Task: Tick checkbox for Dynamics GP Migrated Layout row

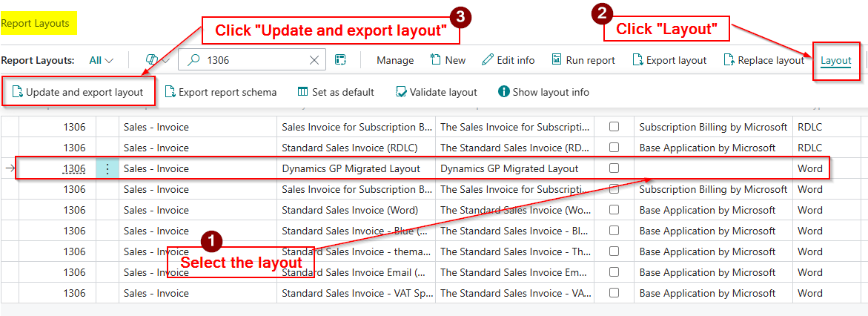Action: pos(614,168)
